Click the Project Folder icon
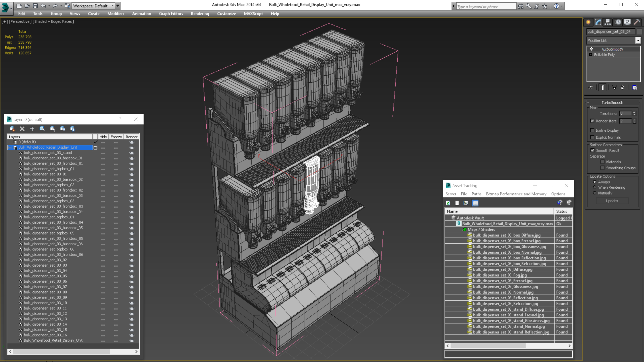Screen dimensions: 644x362 point(67,6)
